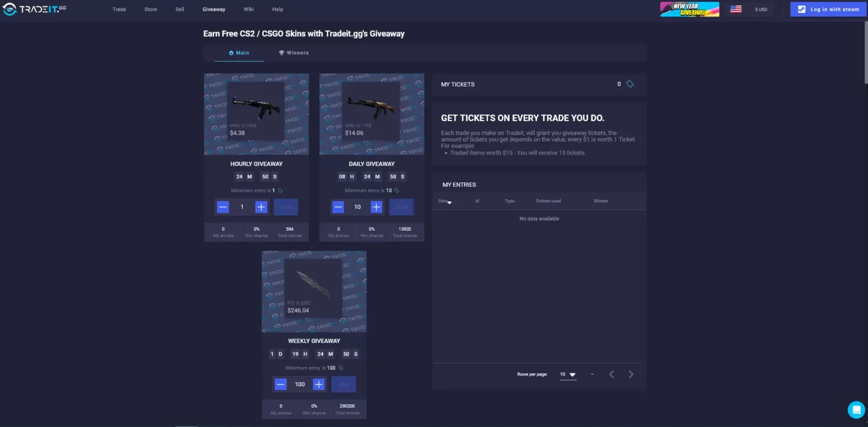Open the Sell menu item
The height and width of the screenshot is (427, 868).
pyautogui.click(x=180, y=10)
